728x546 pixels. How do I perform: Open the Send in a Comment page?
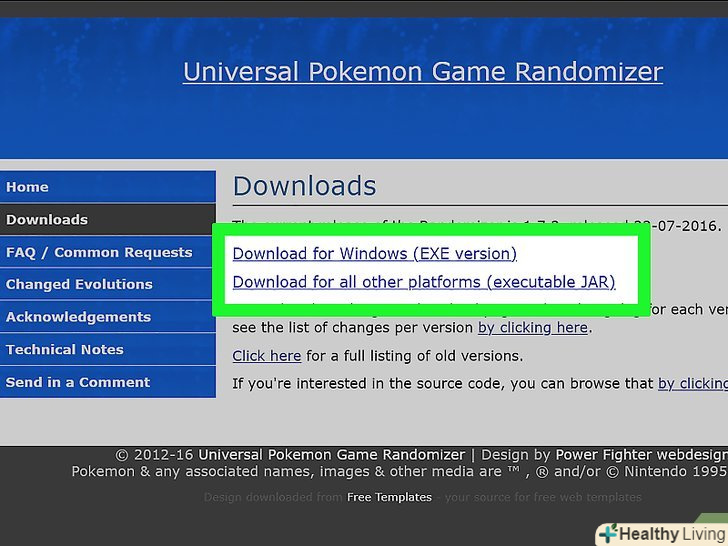[x=108, y=382]
